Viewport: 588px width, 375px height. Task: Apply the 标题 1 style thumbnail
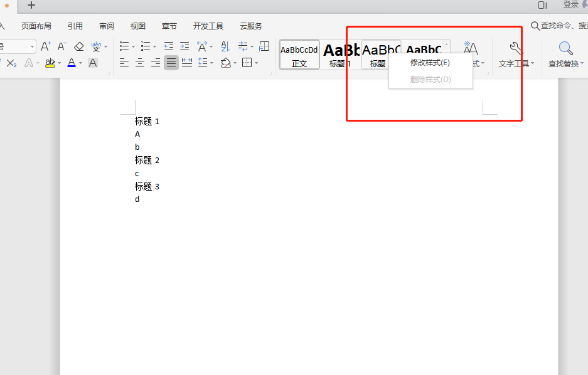(339, 53)
